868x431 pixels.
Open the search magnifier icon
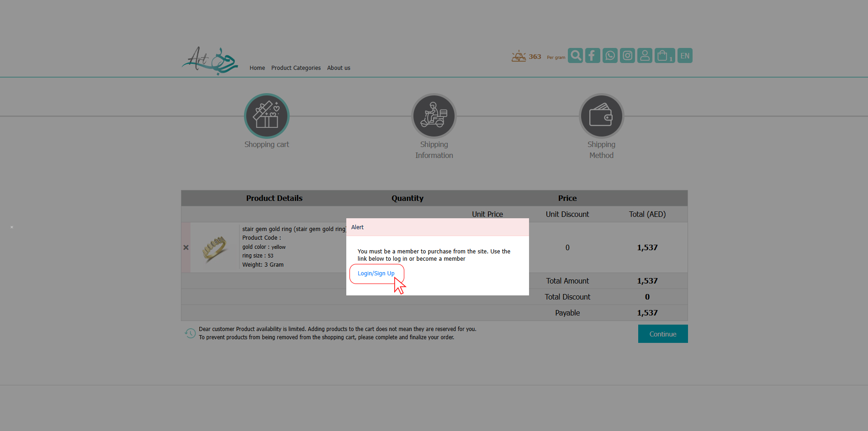(x=575, y=56)
